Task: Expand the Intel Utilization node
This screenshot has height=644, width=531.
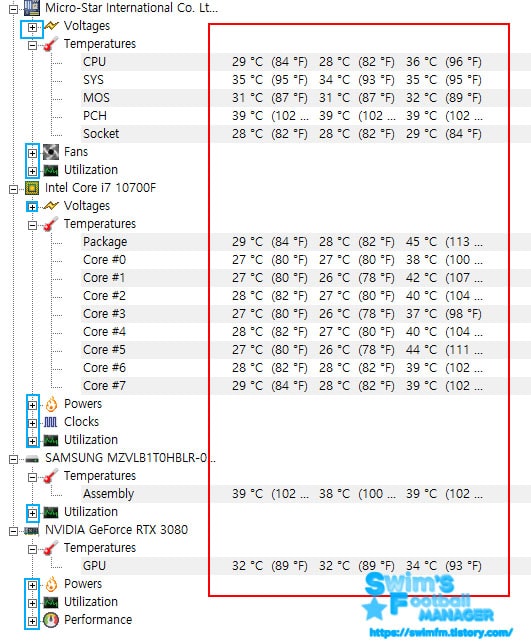Action: pyautogui.click(x=32, y=442)
